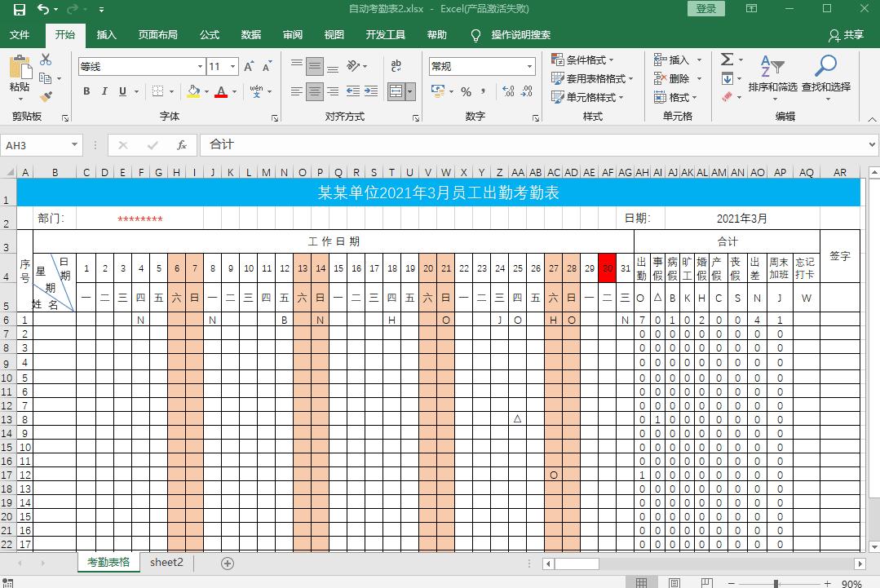Image resolution: width=880 pixels, height=588 pixels.
Task: Switch to the 插入 ribbon tab
Action: [x=107, y=35]
